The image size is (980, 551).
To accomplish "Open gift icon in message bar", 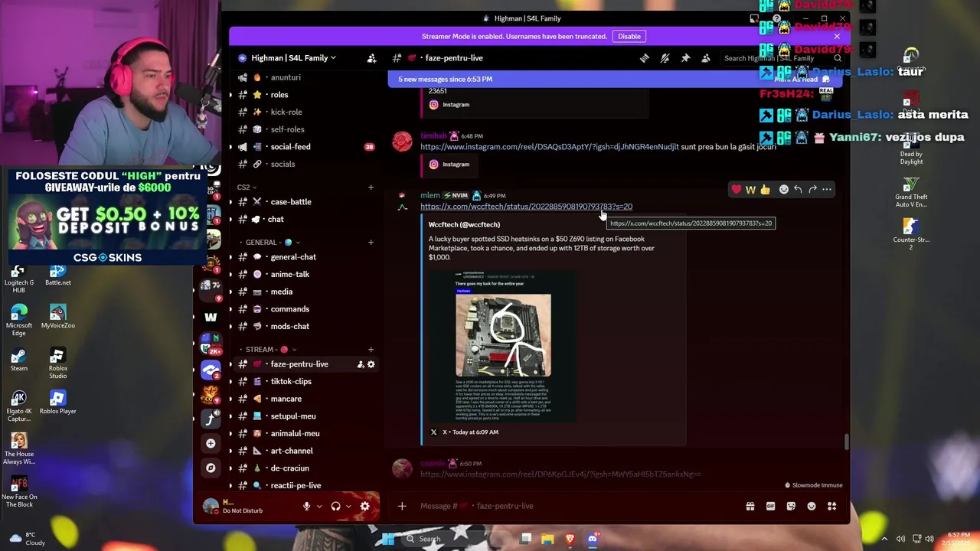I will point(750,506).
